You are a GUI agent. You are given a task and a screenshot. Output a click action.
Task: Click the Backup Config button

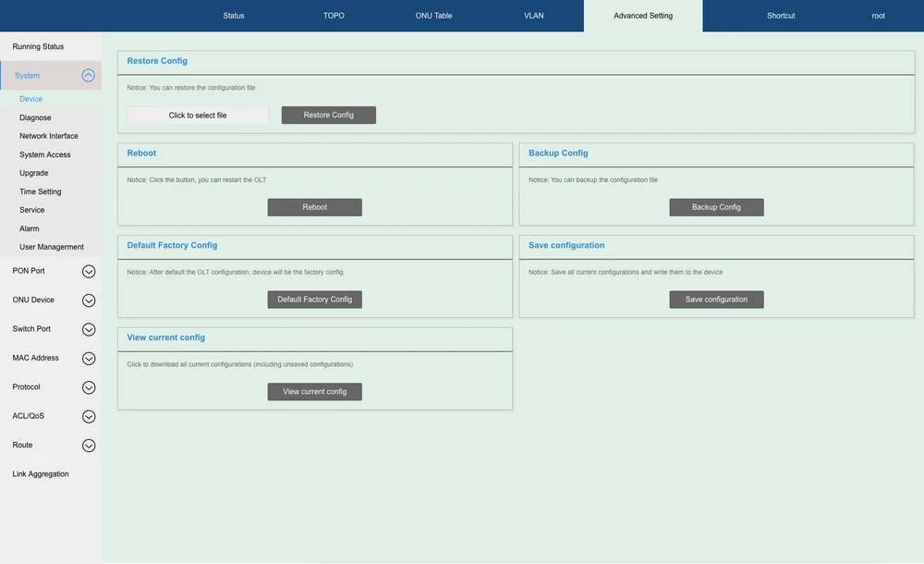point(716,207)
